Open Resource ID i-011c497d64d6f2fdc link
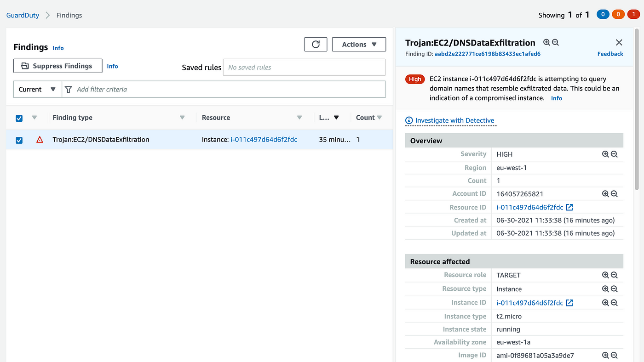 tap(529, 207)
